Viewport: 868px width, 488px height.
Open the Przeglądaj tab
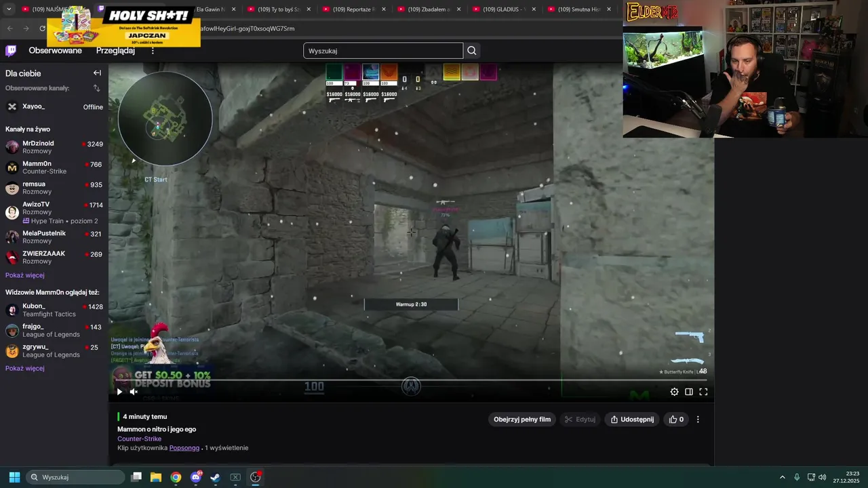coord(115,51)
